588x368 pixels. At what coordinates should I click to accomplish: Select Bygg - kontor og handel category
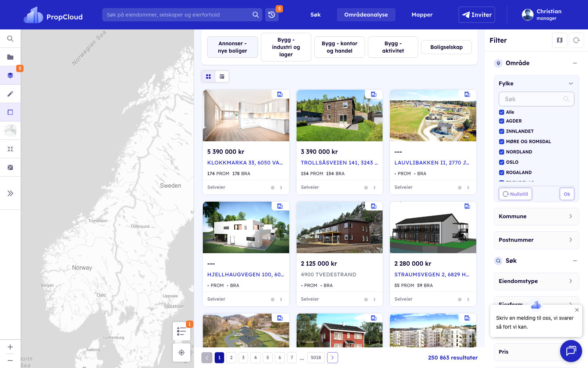point(340,47)
